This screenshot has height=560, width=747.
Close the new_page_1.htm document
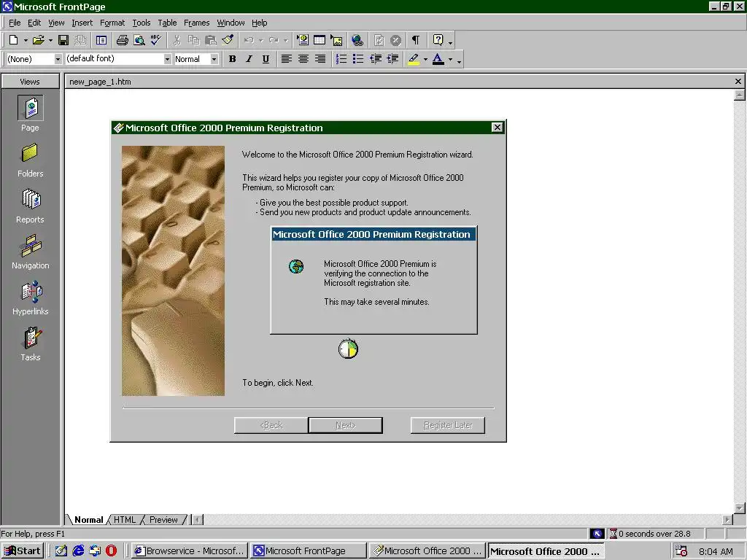pos(738,82)
